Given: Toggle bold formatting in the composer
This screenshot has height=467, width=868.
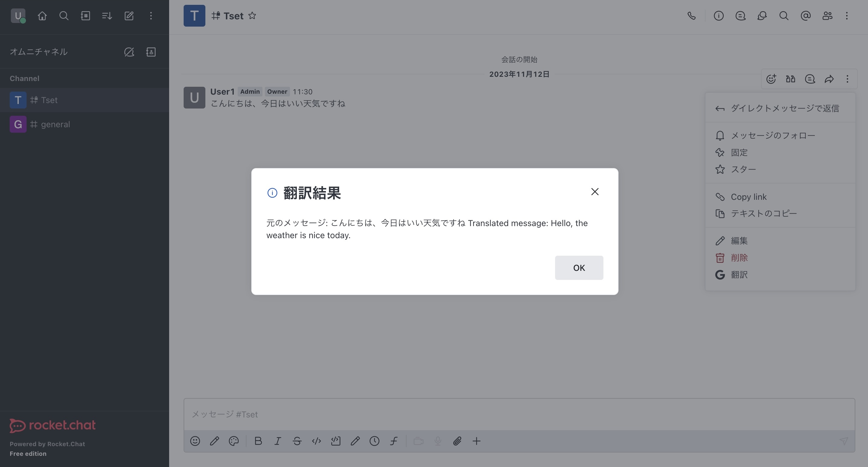Looking at the screenshot, I should click(258, 441).
